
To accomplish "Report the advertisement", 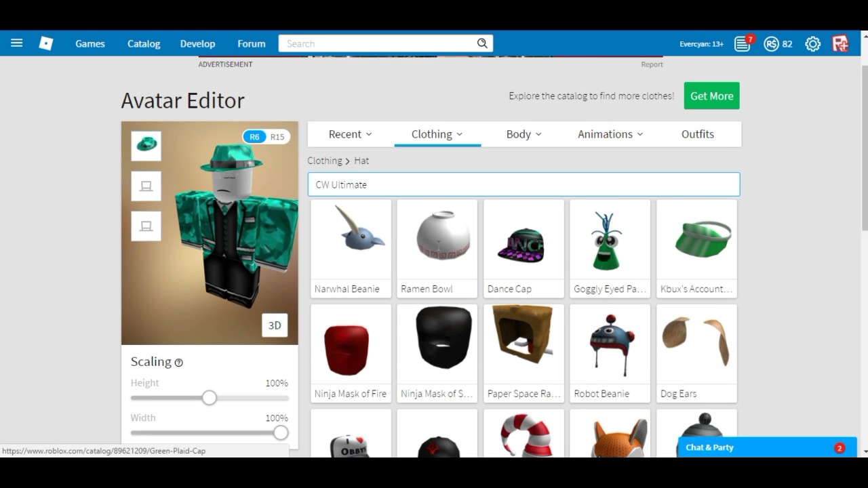I will tap(652, 64).
